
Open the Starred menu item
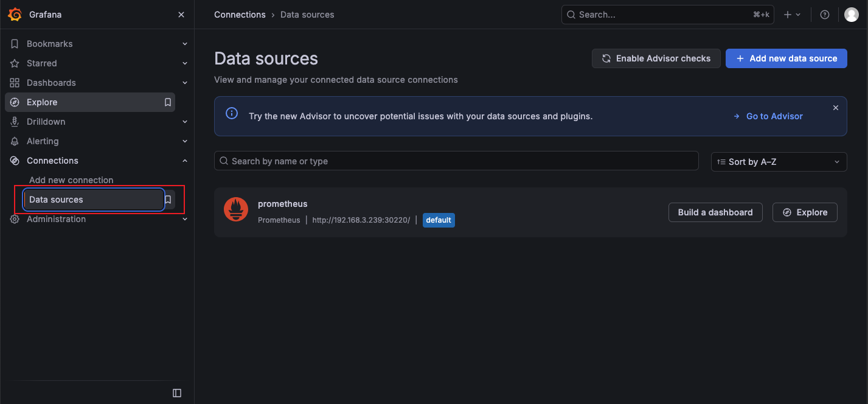click(x=42, y=63)
